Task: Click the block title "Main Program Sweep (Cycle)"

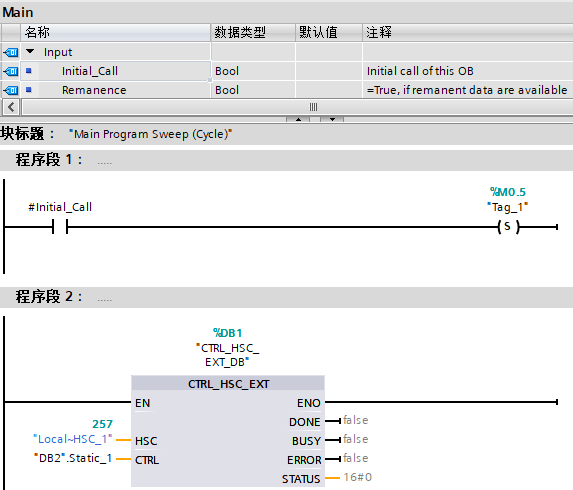Action: tap(150, 134)
